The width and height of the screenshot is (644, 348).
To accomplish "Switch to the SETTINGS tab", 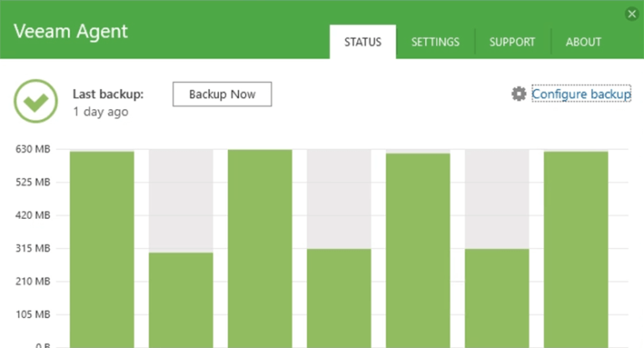I will [x=435, y=42].
